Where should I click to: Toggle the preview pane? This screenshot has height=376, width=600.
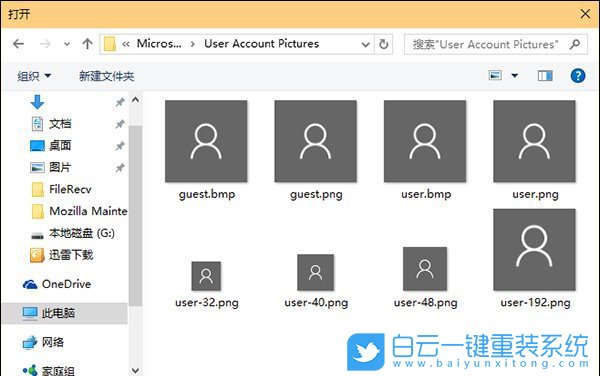point(545,76)
